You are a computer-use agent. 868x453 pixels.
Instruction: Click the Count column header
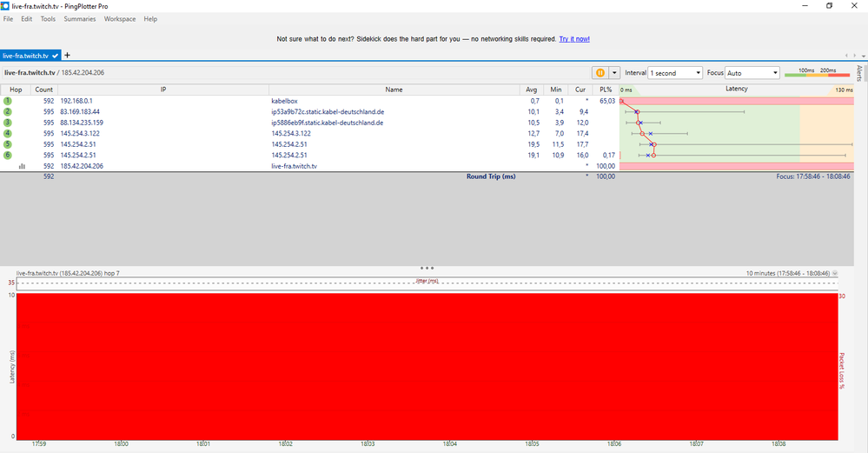coord(43,90)
